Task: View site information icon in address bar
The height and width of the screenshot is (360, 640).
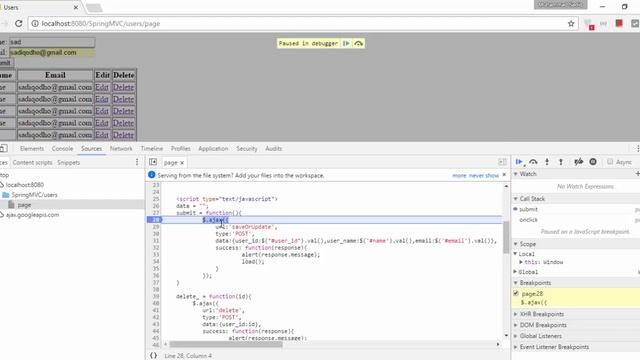Action: 35,24
